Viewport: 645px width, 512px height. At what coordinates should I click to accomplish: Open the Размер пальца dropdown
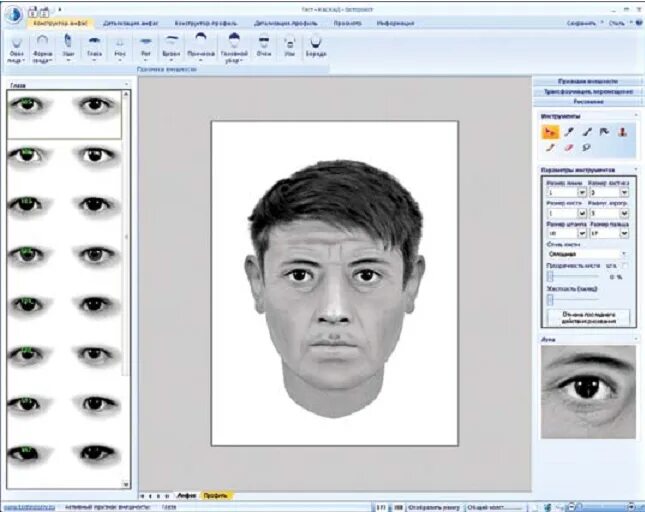point(624,234)
